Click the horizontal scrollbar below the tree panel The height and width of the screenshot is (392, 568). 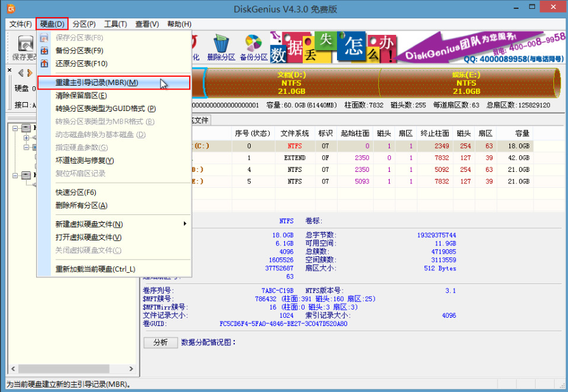63,369
